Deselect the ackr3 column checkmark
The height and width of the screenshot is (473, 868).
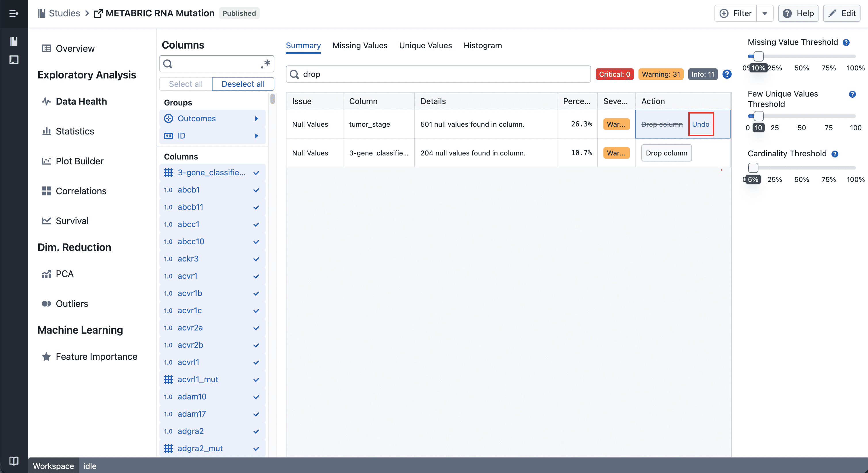pos(256,259)
